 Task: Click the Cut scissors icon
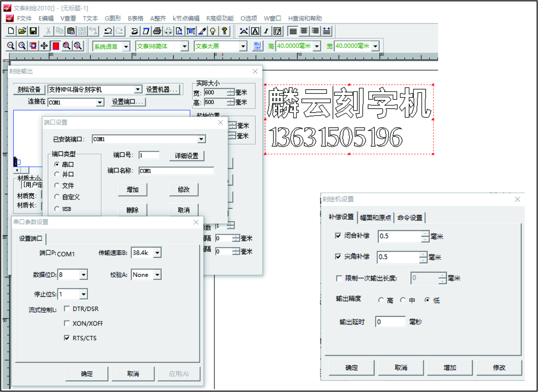(48, 31)
